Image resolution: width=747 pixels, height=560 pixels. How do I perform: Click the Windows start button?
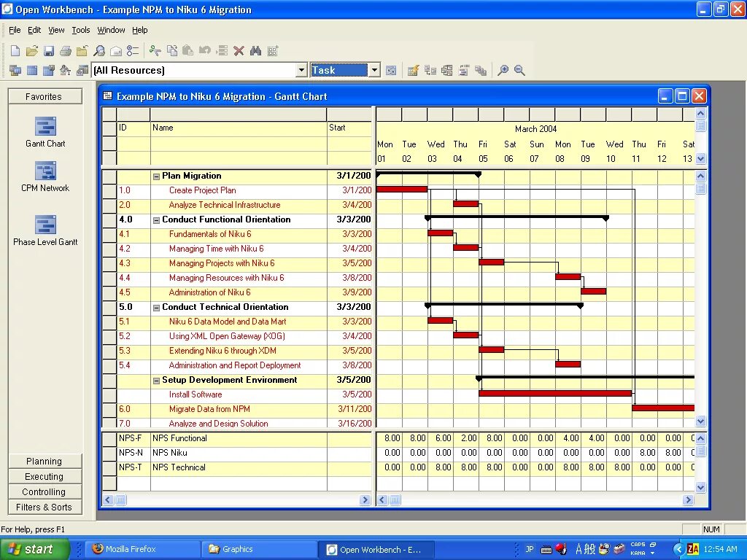point(34,549)
